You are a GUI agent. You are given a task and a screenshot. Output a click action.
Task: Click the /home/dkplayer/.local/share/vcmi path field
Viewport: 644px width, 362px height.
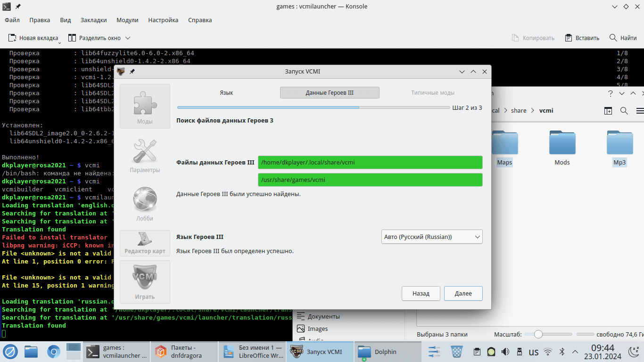pos(370,162)
